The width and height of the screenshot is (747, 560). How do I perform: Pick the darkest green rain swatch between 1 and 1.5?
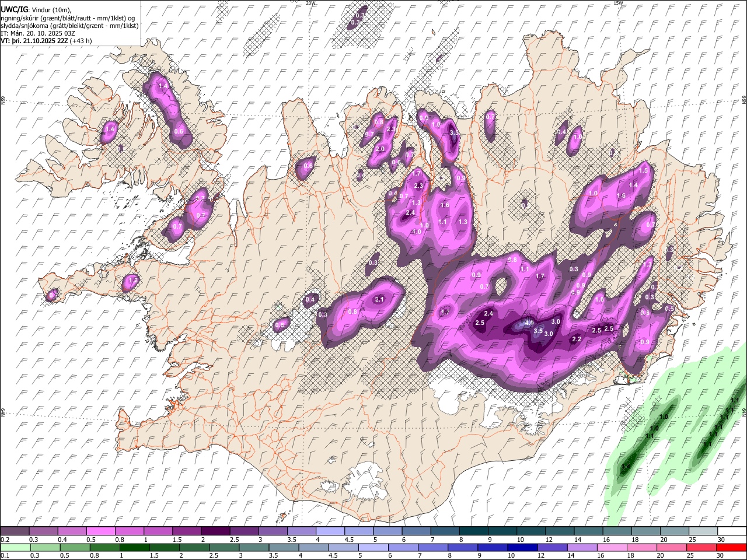coord(134,547)
